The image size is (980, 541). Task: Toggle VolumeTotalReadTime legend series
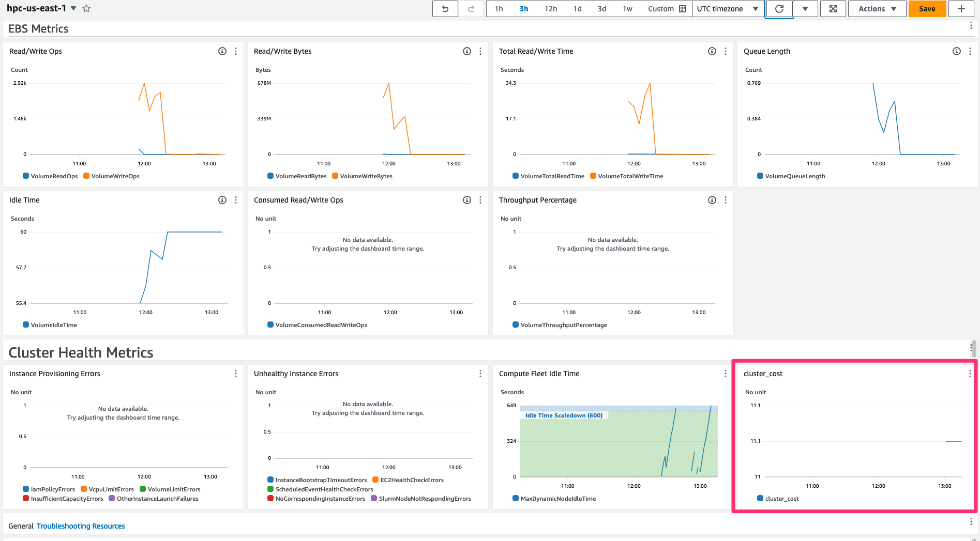(548, 176)
